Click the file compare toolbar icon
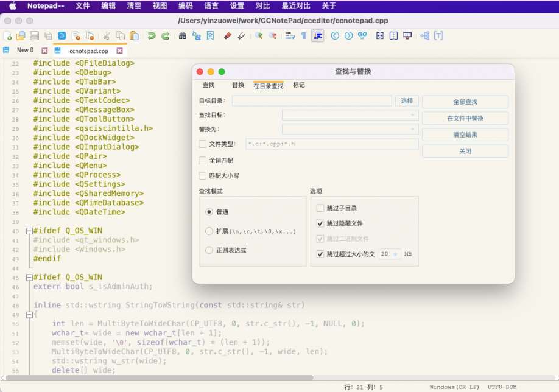 click(x=380, y=36)
